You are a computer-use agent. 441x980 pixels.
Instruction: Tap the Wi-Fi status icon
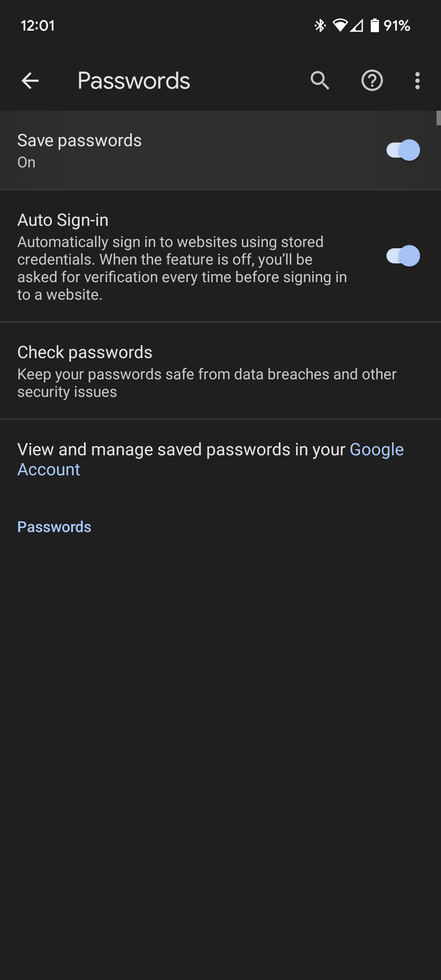point(340,26)
